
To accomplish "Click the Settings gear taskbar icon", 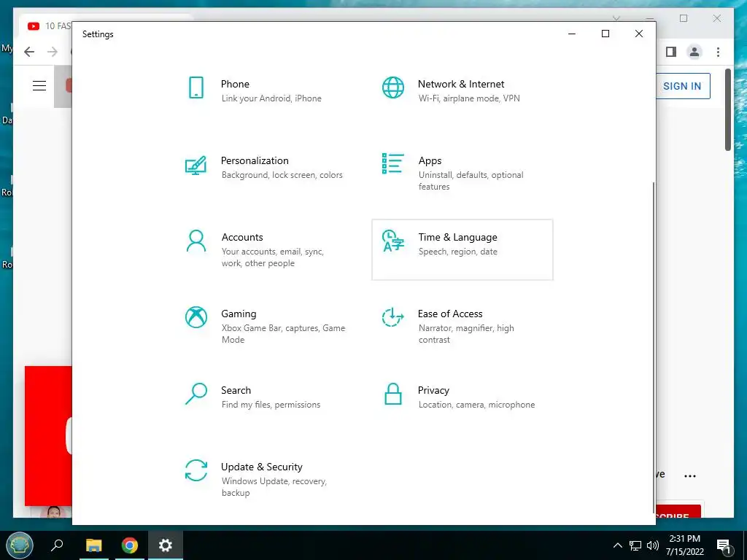I will [x=166, y=545].
